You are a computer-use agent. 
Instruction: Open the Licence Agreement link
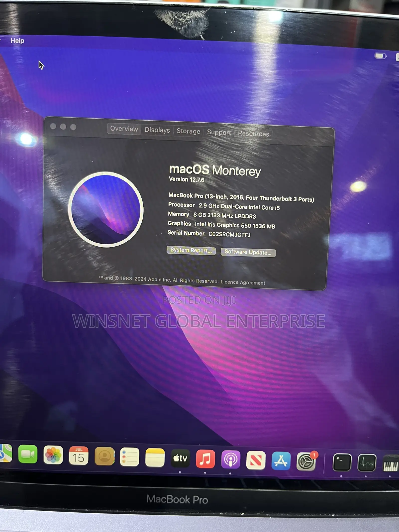click(x=243, y=282)
